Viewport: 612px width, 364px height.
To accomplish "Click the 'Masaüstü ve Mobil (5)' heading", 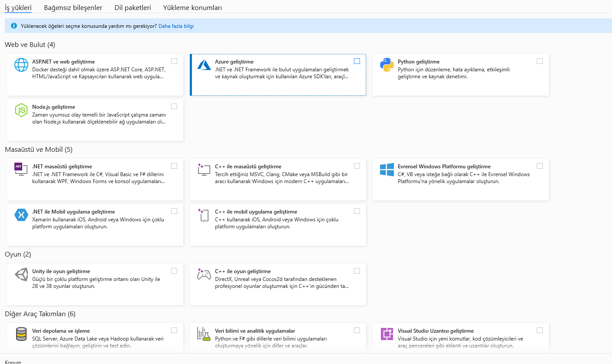I will [39, 150].
